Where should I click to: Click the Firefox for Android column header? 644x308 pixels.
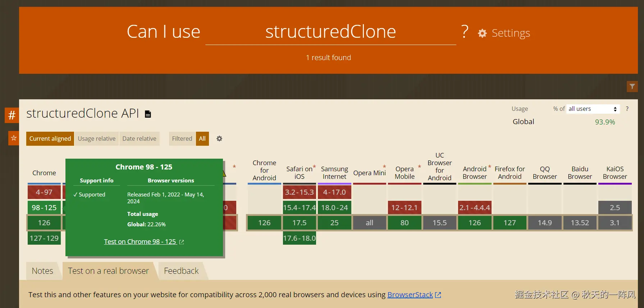pos(510,173)
